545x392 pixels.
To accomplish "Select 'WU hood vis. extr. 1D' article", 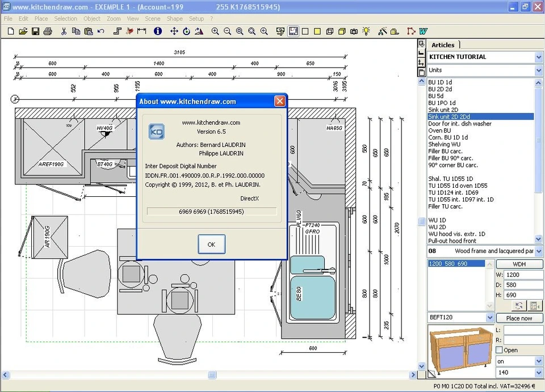I will pyautogui.click(x=456, y=234).
